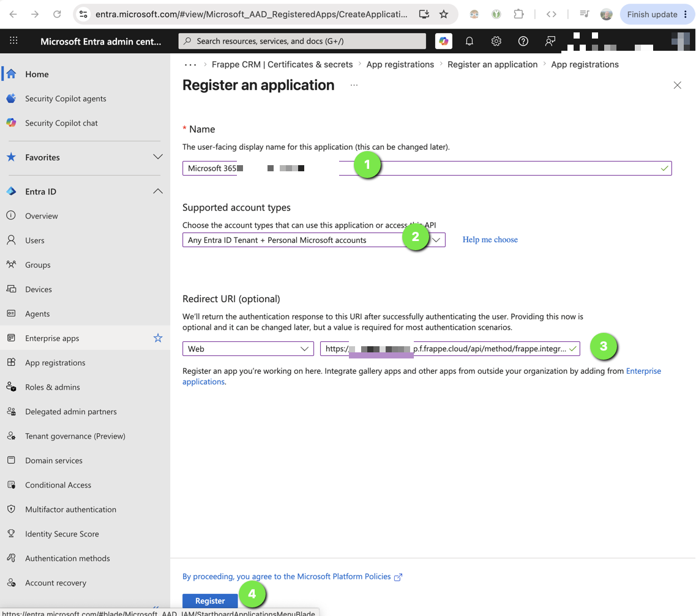Open the feedback icon in header

[x=550, y=41]
